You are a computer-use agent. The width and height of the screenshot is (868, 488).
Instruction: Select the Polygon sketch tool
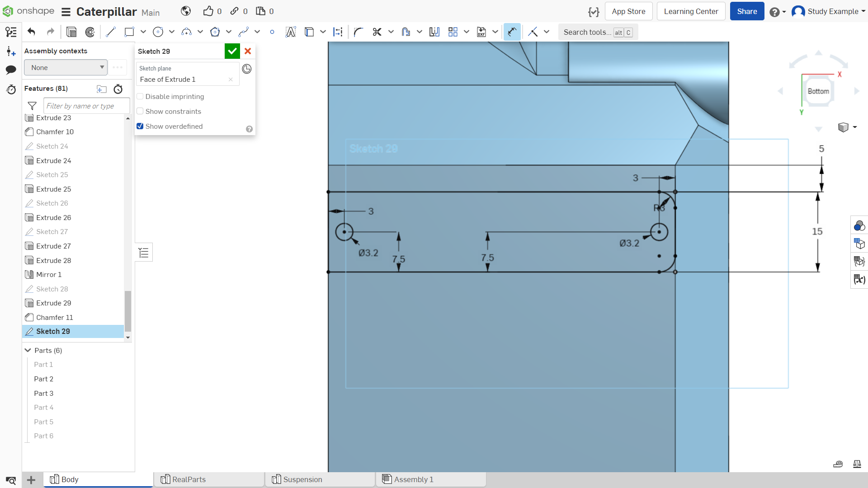pyautogui.click(x=215, y=32)
